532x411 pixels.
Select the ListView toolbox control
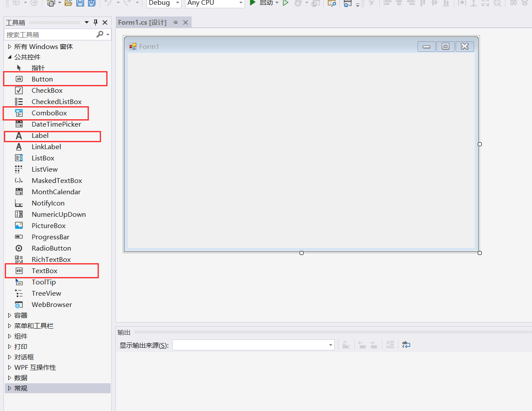tap(57, 169)
